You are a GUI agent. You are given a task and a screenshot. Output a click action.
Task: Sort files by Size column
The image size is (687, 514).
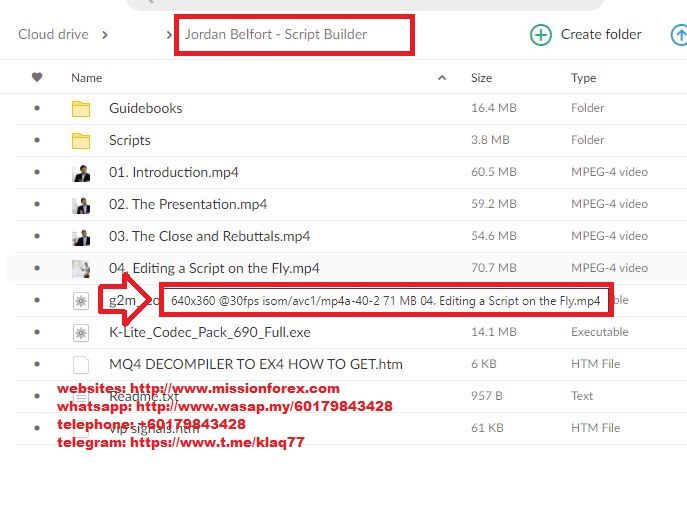[x=481, y=78]
